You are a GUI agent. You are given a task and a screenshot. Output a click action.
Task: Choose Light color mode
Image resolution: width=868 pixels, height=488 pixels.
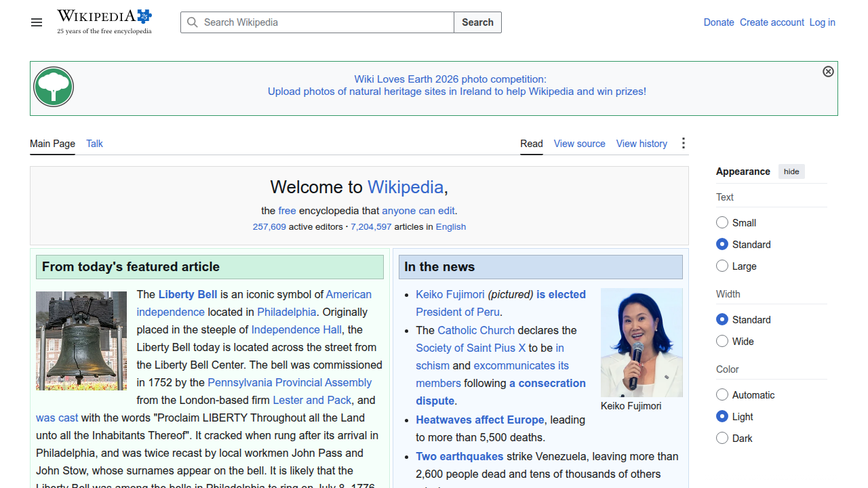point(722,416)
